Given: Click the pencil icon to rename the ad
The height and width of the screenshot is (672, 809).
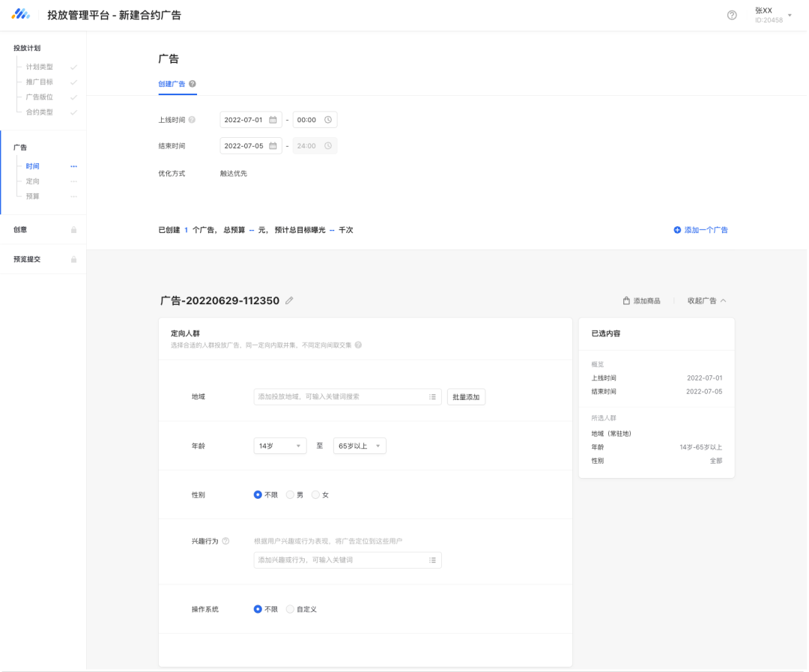Looking at the screenshot, I should click(x=290, y=300).
